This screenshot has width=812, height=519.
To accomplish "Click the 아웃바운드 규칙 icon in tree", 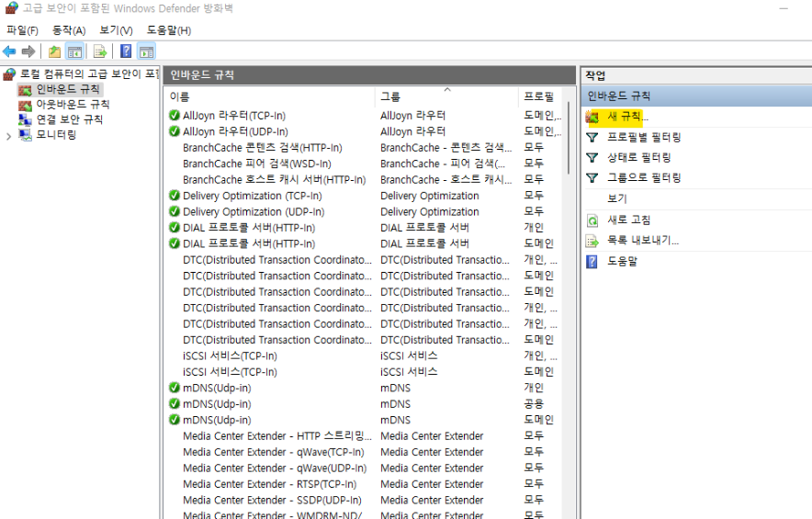I will click(25, 105).
